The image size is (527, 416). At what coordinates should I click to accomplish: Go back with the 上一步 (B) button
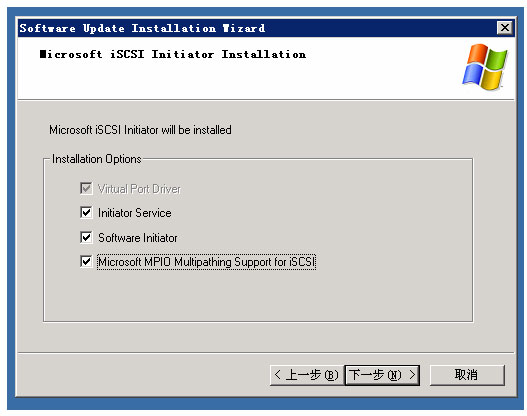(307, 375)
